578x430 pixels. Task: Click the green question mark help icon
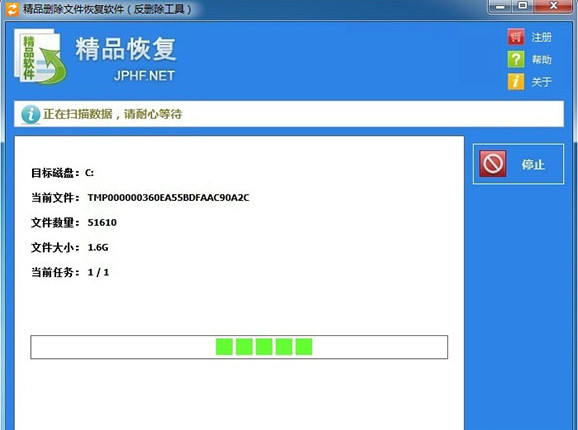(516, 59)
